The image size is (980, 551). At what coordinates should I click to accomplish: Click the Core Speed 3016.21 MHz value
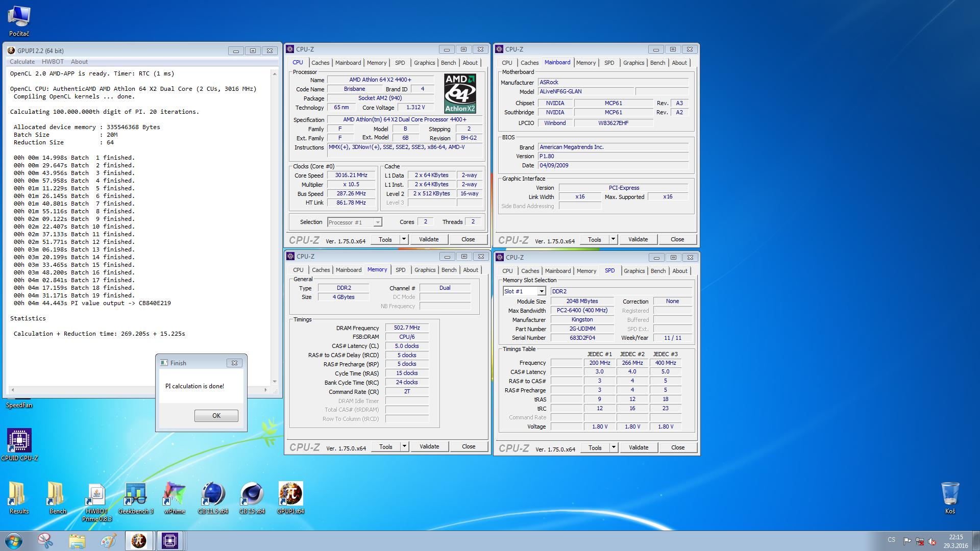coord(351,175)
